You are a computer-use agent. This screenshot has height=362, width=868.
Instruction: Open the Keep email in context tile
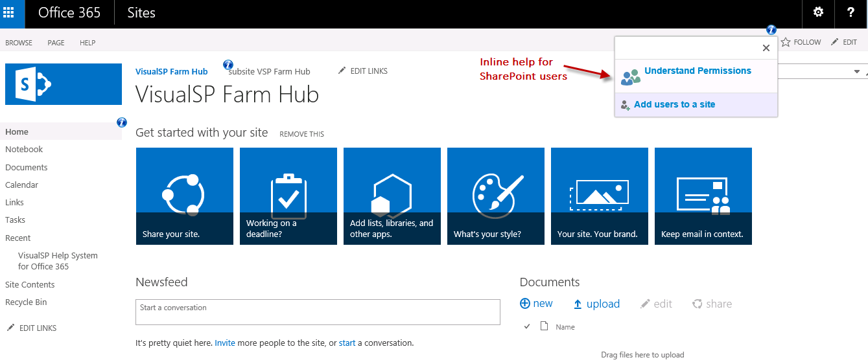703,196
